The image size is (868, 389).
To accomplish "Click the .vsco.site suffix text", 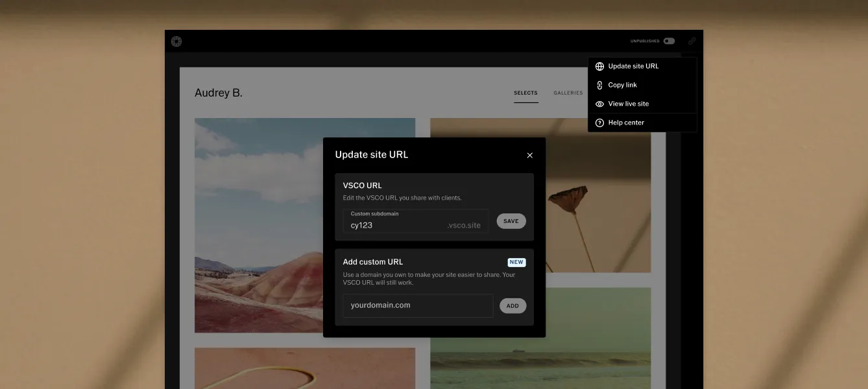I will 464,226.
